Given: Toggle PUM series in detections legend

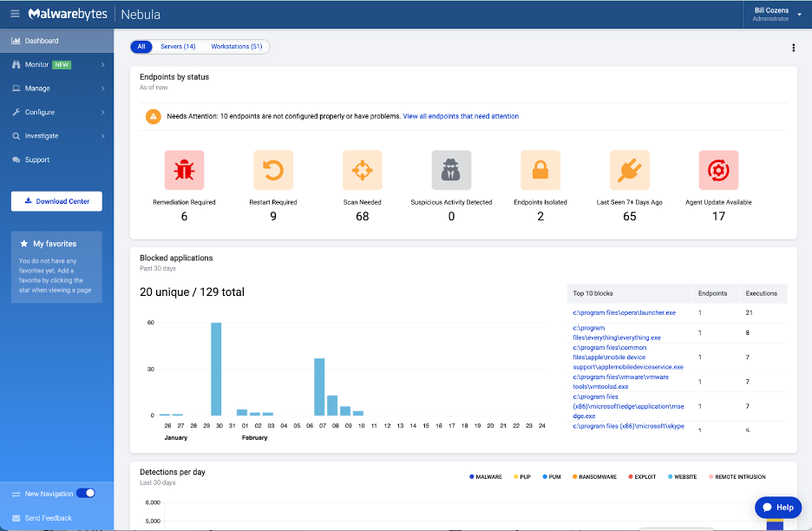Looking at the screenshot, I should pos(552,476).
